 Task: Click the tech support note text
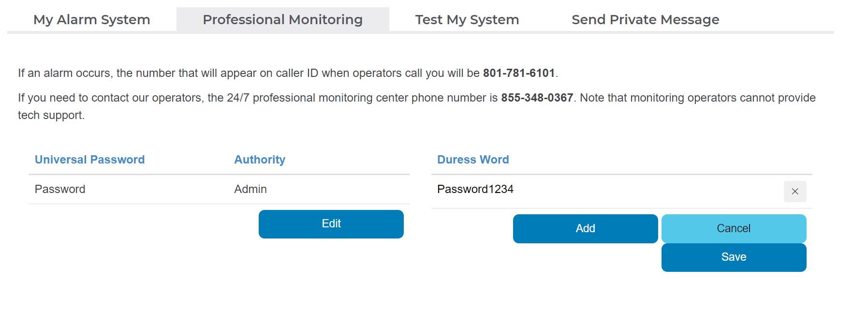51,115
